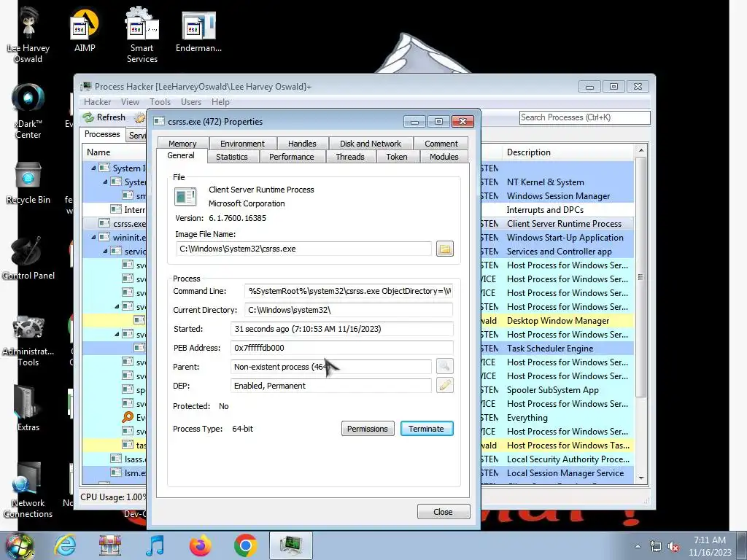Click the PEB Address field
747x560 pixels.
coord(342,348)
